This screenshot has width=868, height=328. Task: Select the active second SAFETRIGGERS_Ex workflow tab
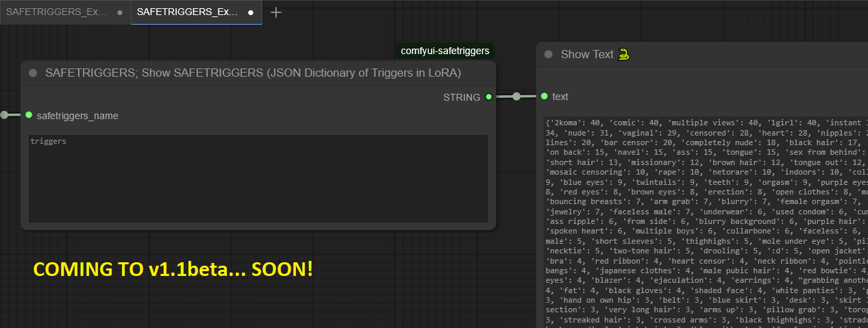click(197, 12)
